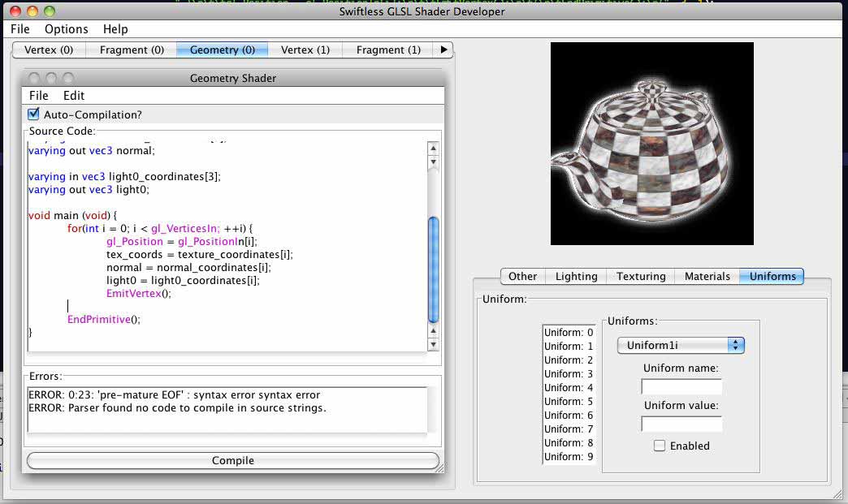Click the Uniform name input field
This screenshot has width=848, height=504.
click(681, 386)
